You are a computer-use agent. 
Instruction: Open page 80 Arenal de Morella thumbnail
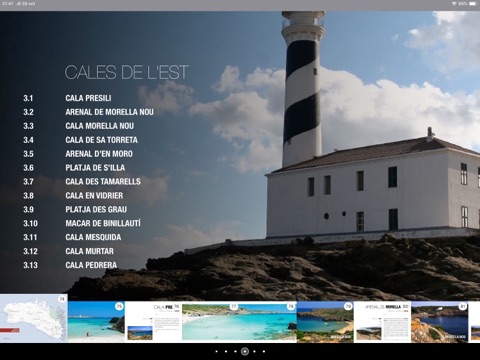coord(382,322)
